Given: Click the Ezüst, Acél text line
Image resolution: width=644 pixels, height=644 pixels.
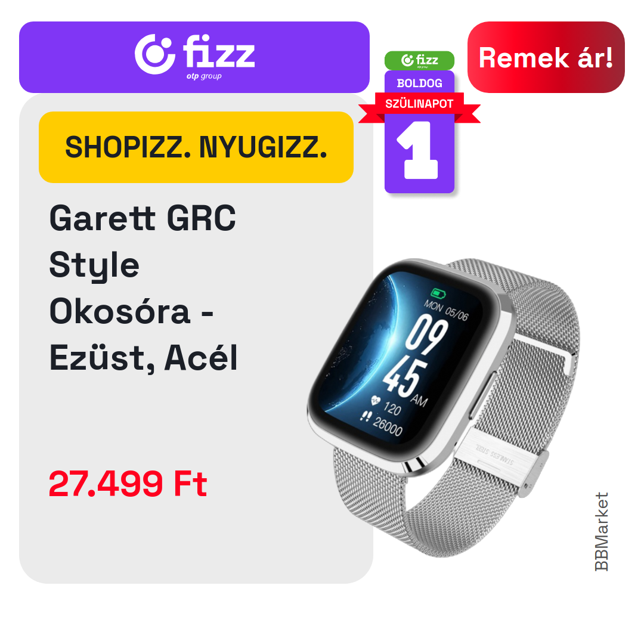Looking at the screenshot, I should [x=143, y=358].
